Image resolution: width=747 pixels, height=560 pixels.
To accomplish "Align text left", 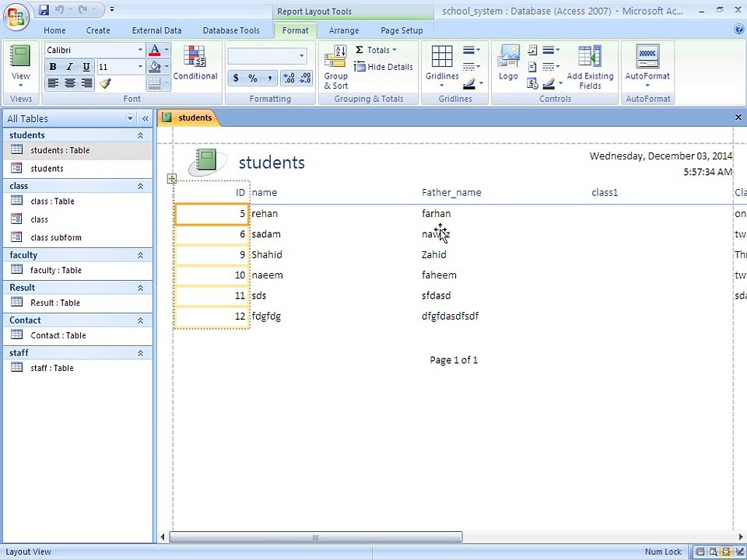I will (53, 83).
